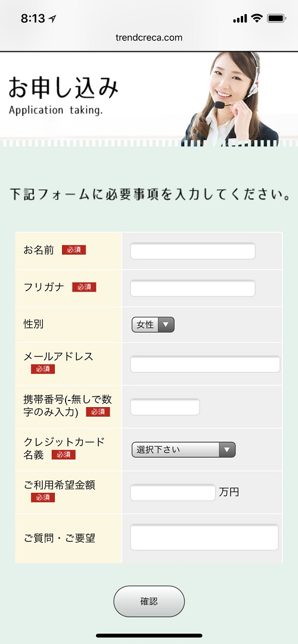Viewport: 298px width, 644px height.
Task: Click the ご利用希望金額 amount field
Action: click(x=173, y=492)
